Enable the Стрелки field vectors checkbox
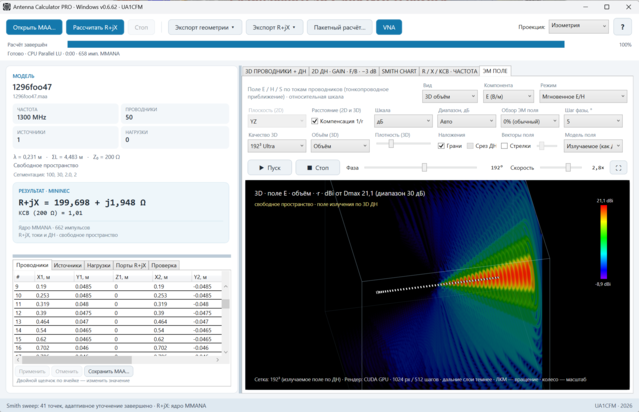 [504, 146]
